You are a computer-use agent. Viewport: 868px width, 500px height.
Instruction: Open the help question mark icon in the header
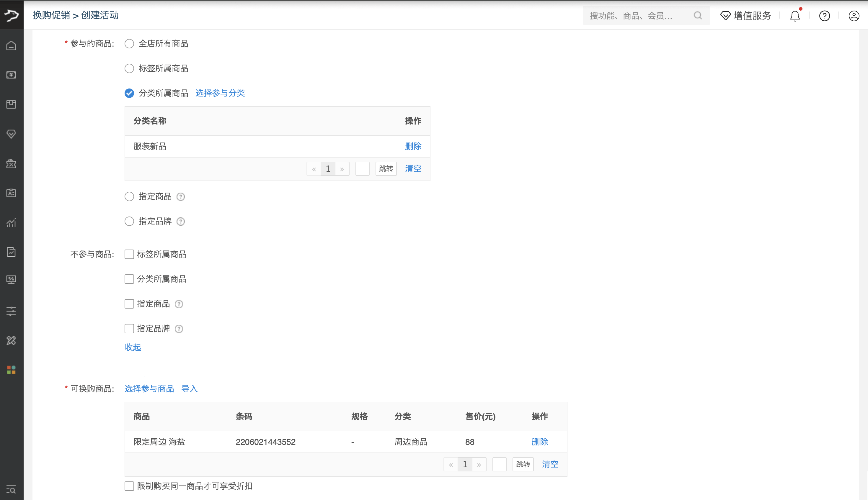824,16
